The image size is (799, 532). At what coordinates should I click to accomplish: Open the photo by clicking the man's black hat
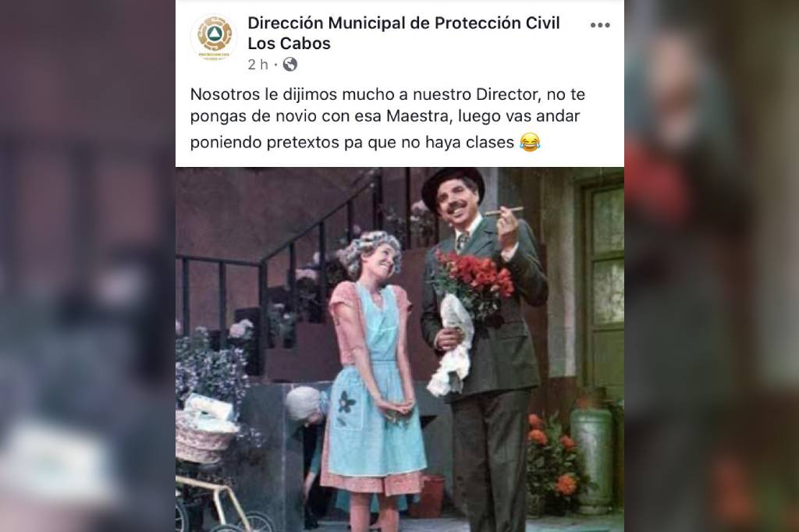click(453, 184)
